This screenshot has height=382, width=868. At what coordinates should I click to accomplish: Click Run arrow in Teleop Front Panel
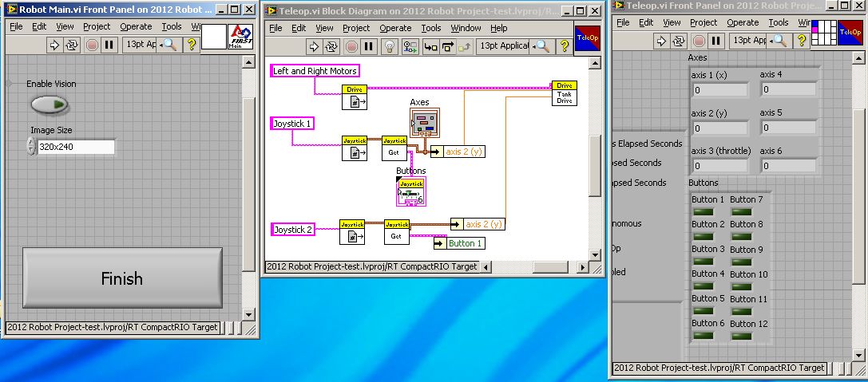point(661,41)
